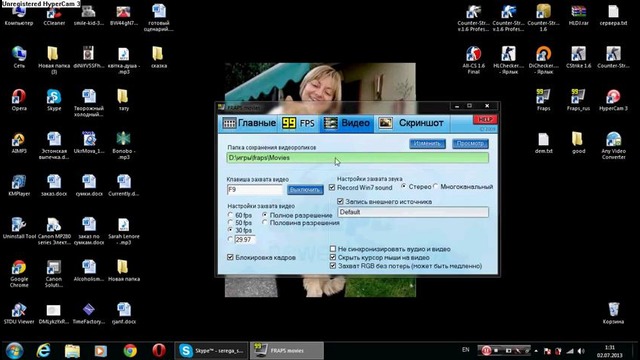Select the Стерео radio button

click(404, 187)
